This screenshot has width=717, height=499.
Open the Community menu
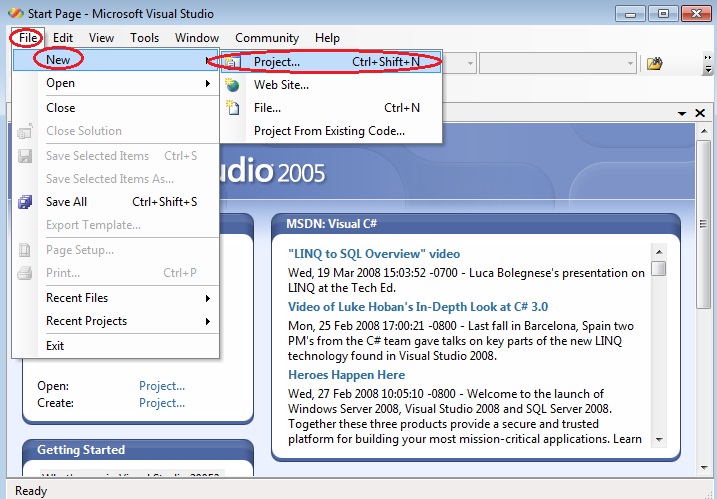tap(267, 38)
